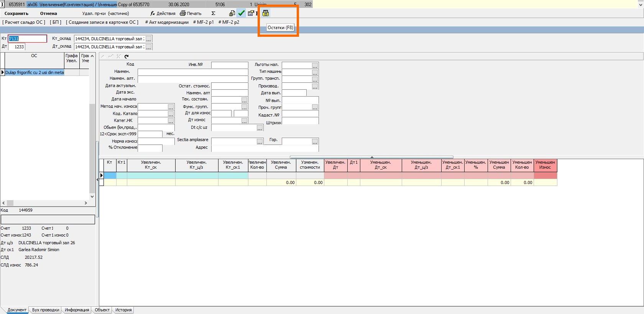Switch to the История tab

(123, 310)
